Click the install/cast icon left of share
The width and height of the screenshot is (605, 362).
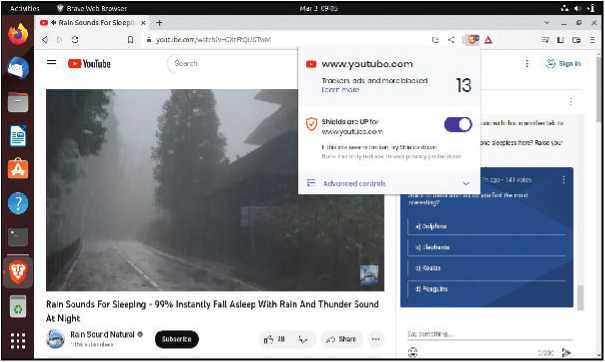435,40
